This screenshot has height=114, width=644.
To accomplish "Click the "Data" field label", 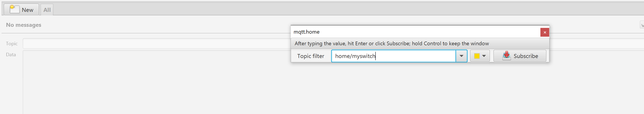I will pos(11,54).
